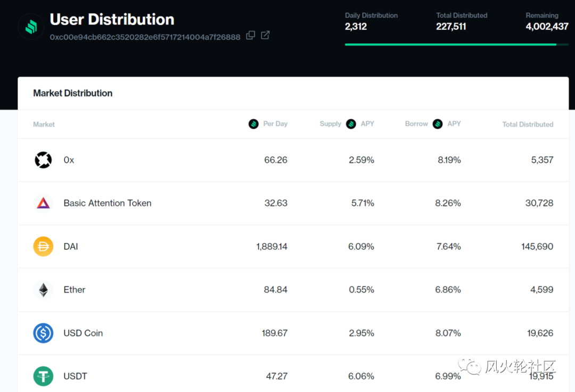Click the Ether supply APY 0.55%

click(x=361, y=290)
